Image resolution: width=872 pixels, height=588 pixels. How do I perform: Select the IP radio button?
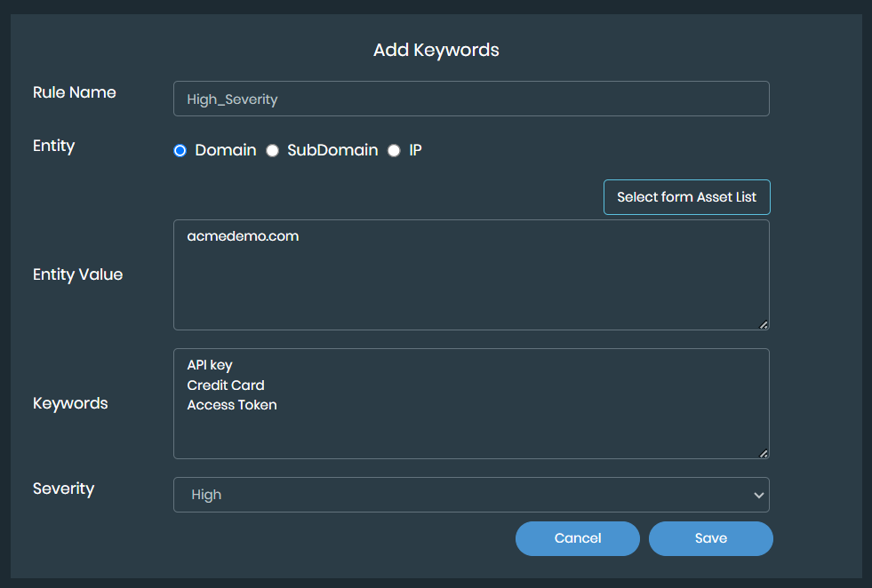395,151
